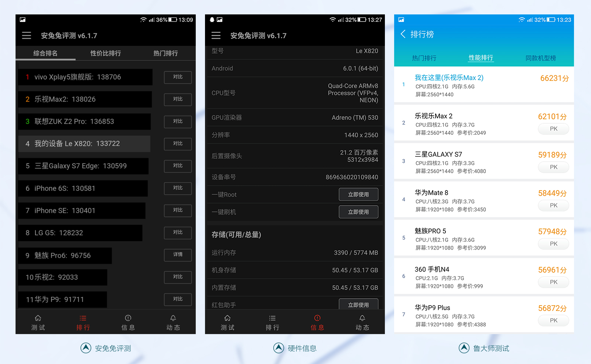
Task: Expand the 同款机型榜 listing
Action: 541,58
